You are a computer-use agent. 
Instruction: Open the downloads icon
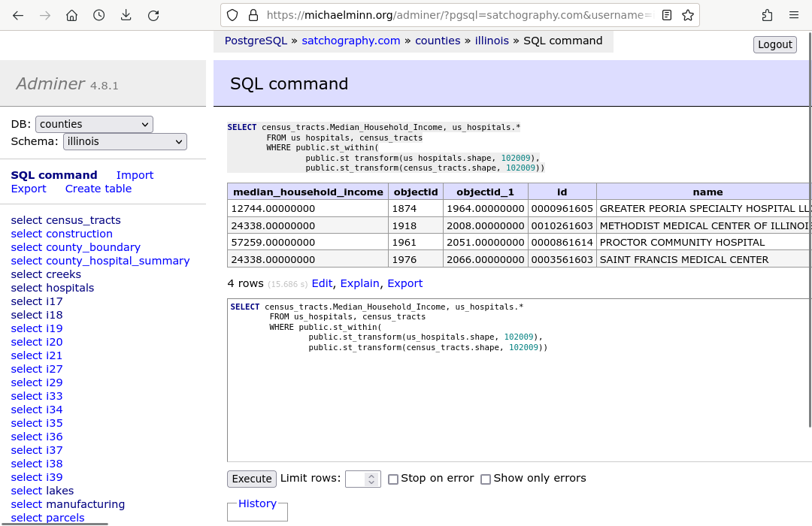click(x=126, y=14)
